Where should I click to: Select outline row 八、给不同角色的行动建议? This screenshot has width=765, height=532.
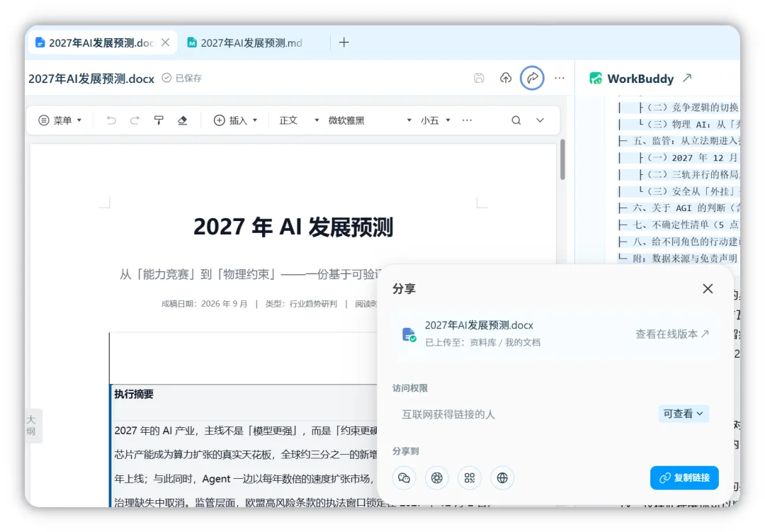[x=686, y=241]
